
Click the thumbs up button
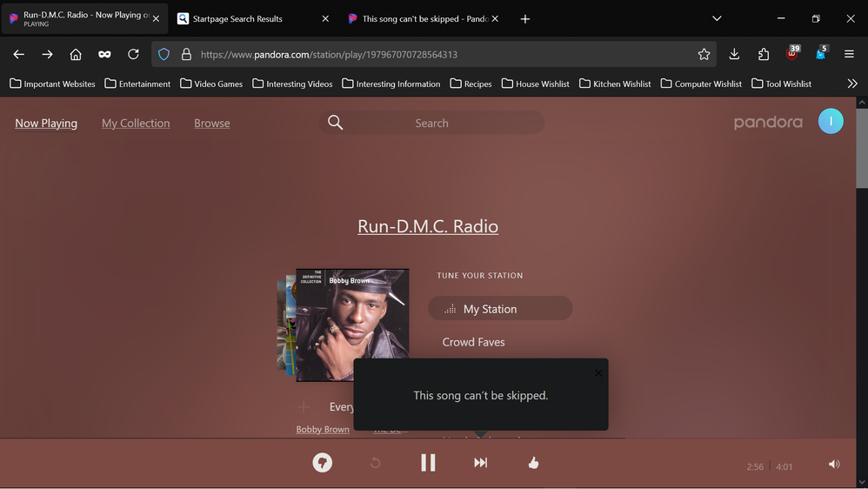[533, 463]
